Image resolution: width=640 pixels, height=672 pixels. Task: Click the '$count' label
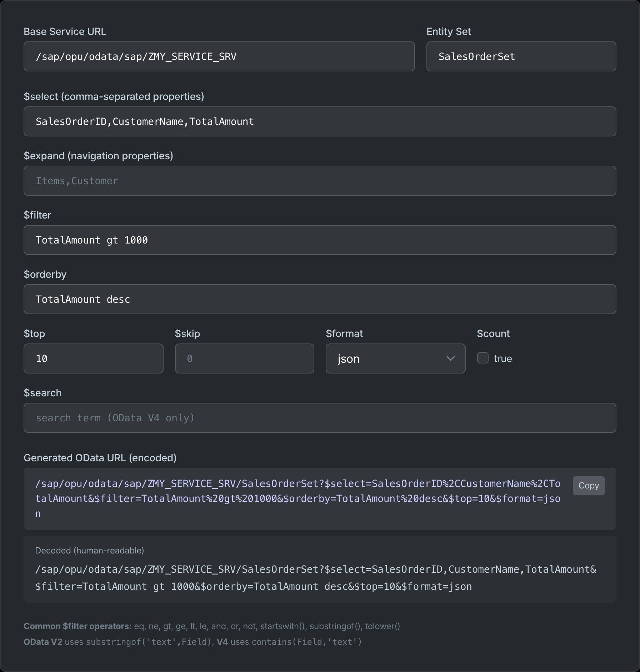point(493,334)
